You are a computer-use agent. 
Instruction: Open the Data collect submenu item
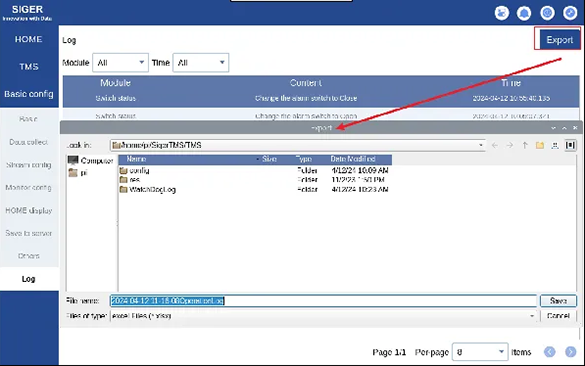[x=29, y=142]
